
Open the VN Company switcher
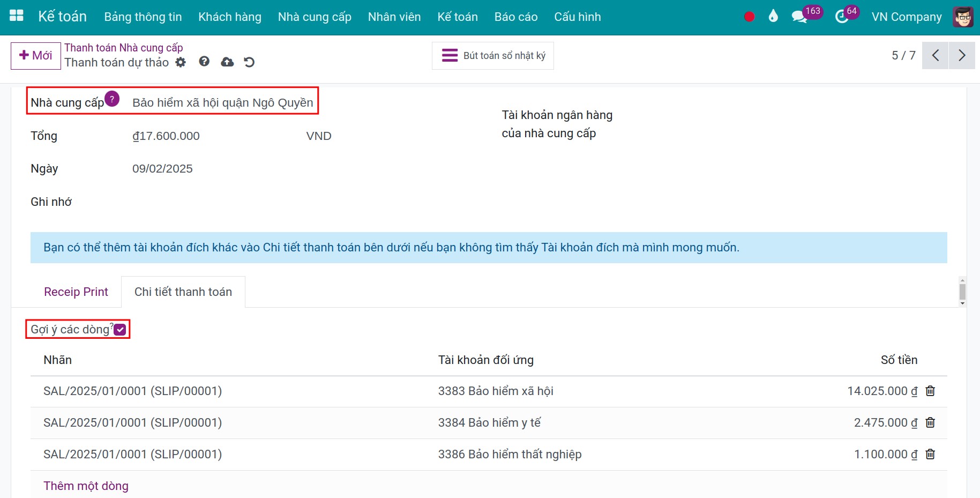coord(907,17)
